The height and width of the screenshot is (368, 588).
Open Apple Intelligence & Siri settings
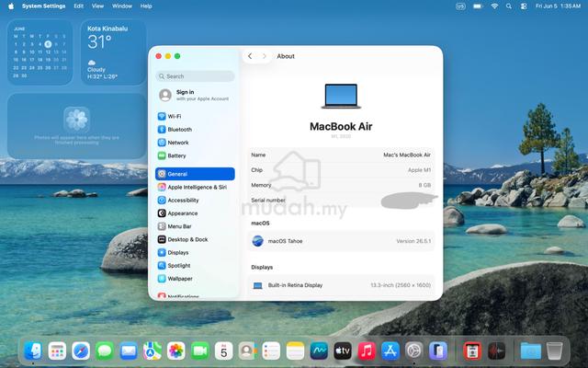tap(195, 187)
